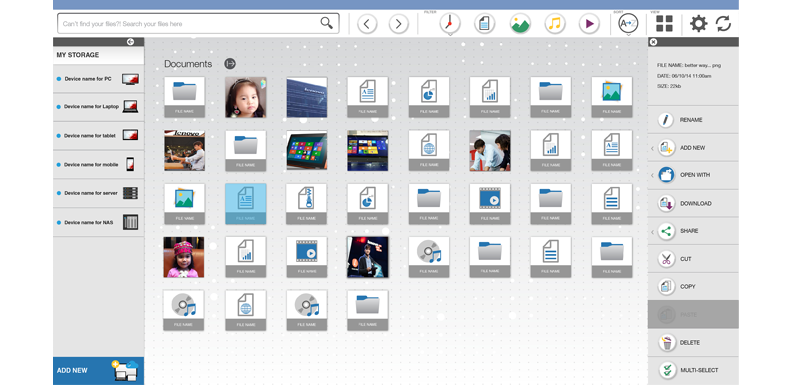790x385 pixels.
Task: Open Device name for NAS
Action: 98,222
